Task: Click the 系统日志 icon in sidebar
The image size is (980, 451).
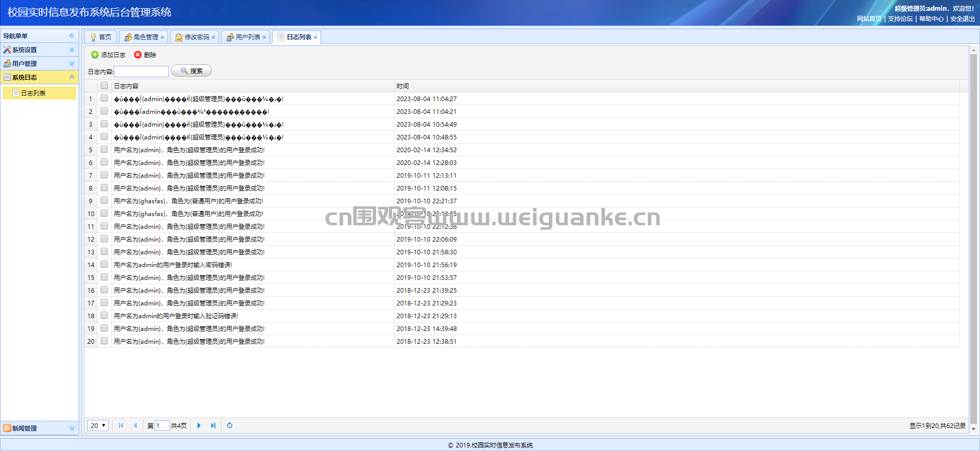Action: click(x=7, y=77)
